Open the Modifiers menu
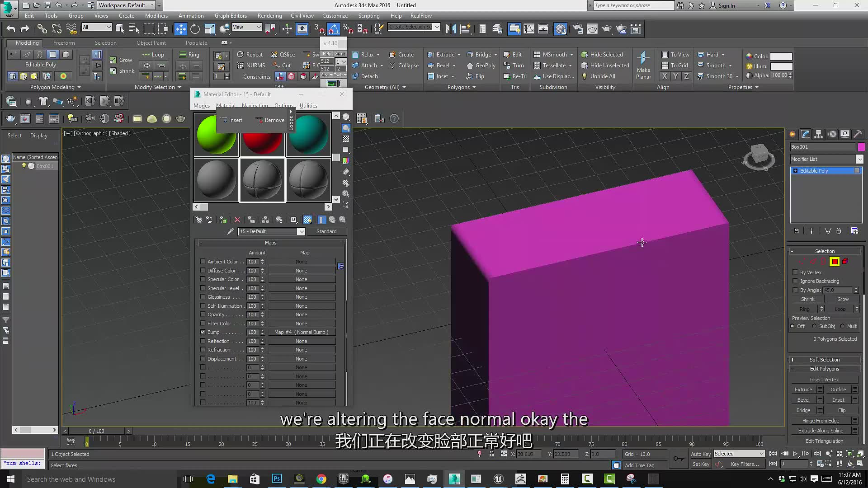 click(156, 16)
